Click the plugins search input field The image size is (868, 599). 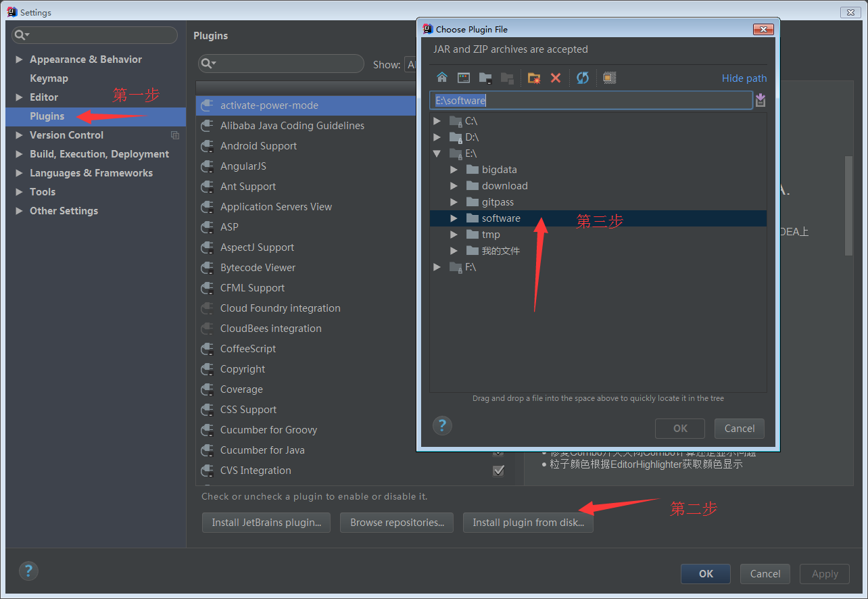point(281,64)
